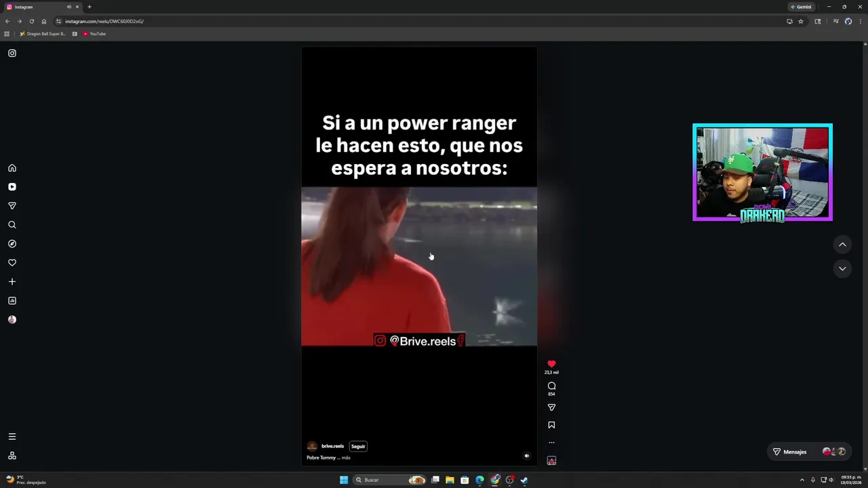Go to previous reel up arrow

(x=842, y=245)
